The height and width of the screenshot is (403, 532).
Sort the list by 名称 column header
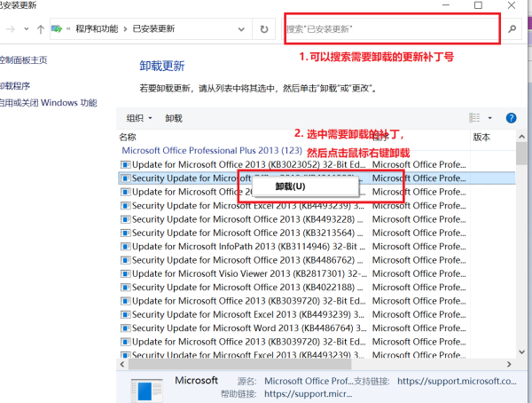tap(129, 138)
